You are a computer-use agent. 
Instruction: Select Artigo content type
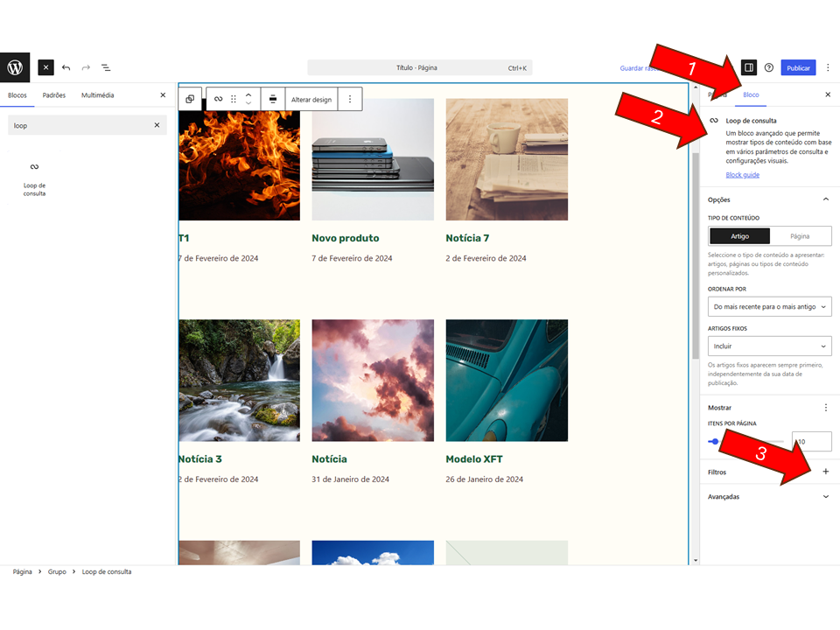tap(739, 236)
